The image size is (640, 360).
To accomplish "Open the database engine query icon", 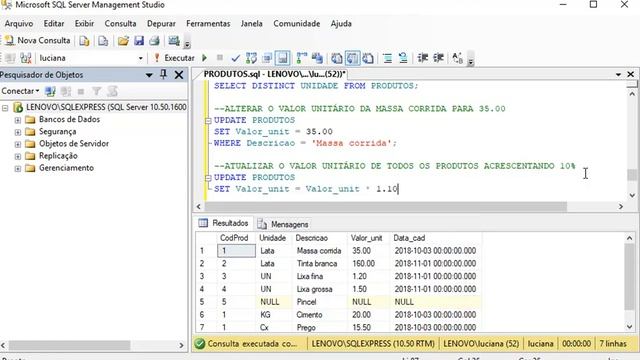I will [84, 41].
